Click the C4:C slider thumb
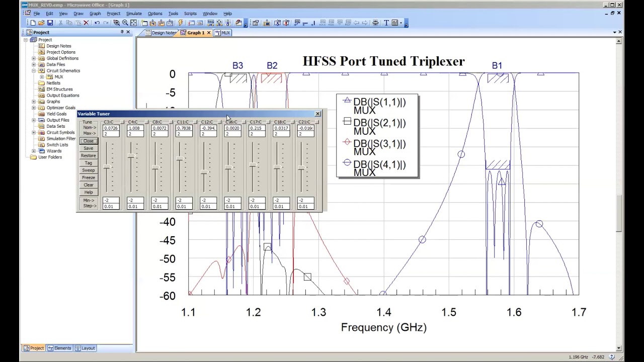This screenshot has width=644, height=362. coord(131,157)
